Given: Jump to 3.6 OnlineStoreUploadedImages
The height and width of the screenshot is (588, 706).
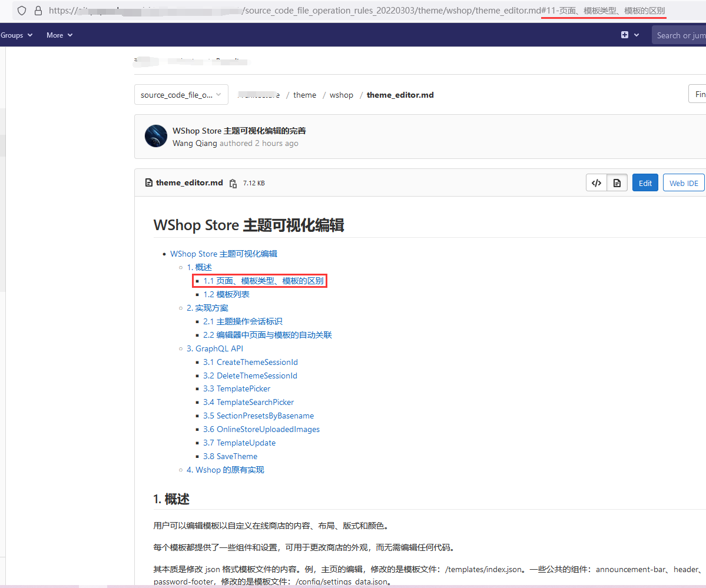Looking at the screenshot, I should point(261,429).
